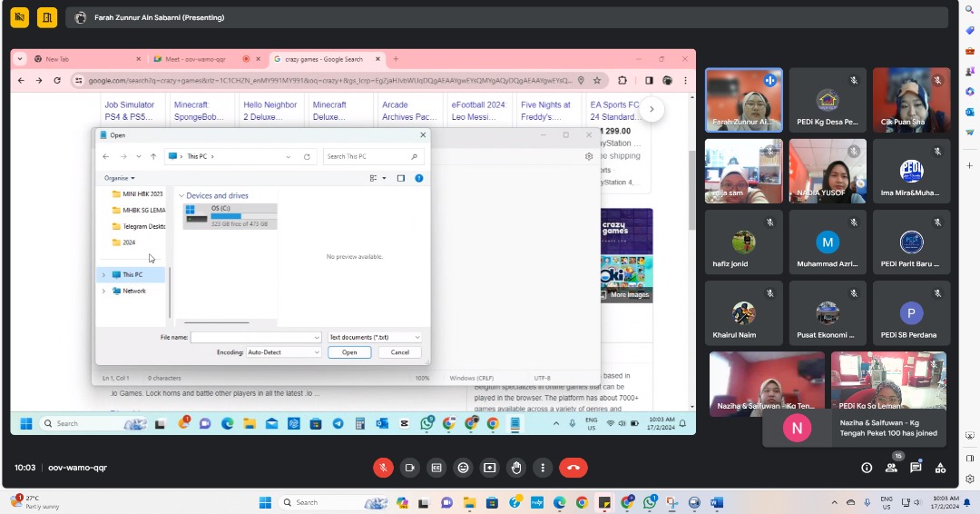The height and width of the screenshot is (514, 980).
Task: Click the present screen icon
Action: tap(490, 468)
